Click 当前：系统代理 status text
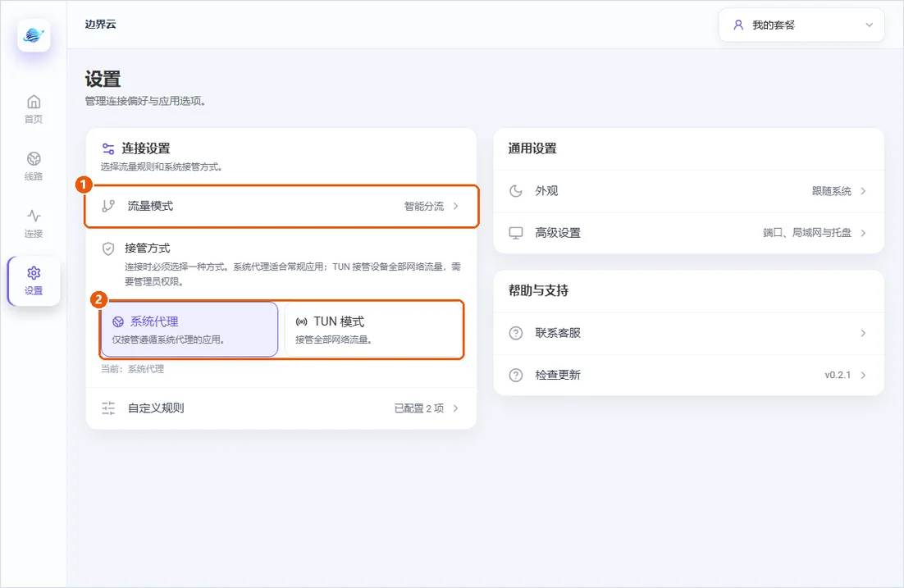Screen dimensions: 904x588 tap(132, 369)
